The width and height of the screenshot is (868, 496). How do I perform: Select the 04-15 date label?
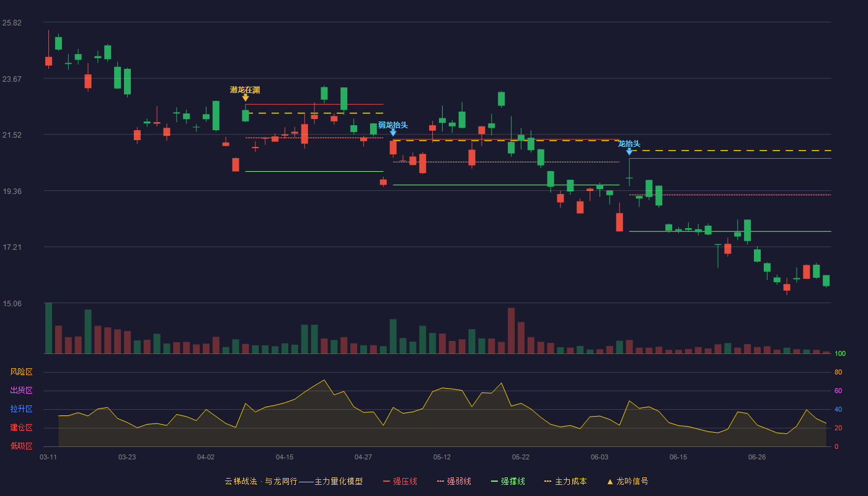click(x=285, y=457)
